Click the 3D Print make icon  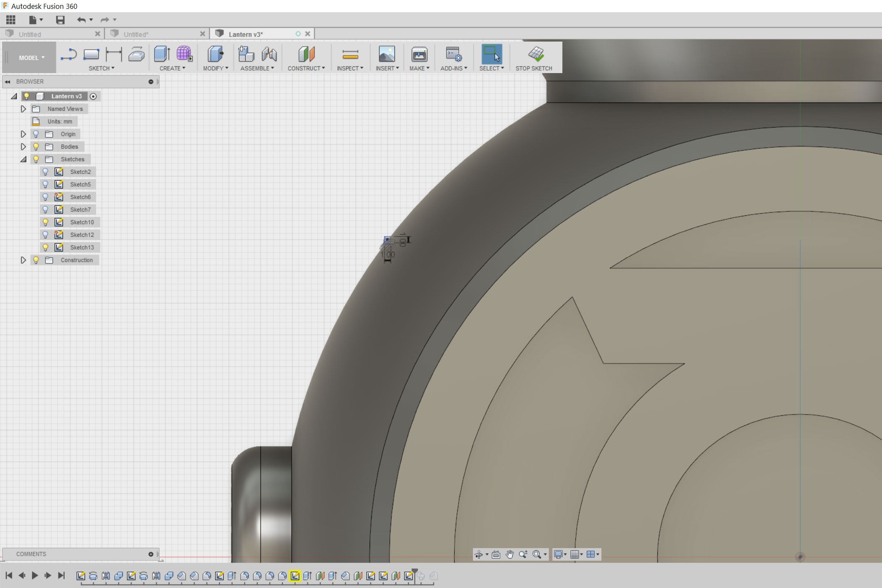point(419,54)
